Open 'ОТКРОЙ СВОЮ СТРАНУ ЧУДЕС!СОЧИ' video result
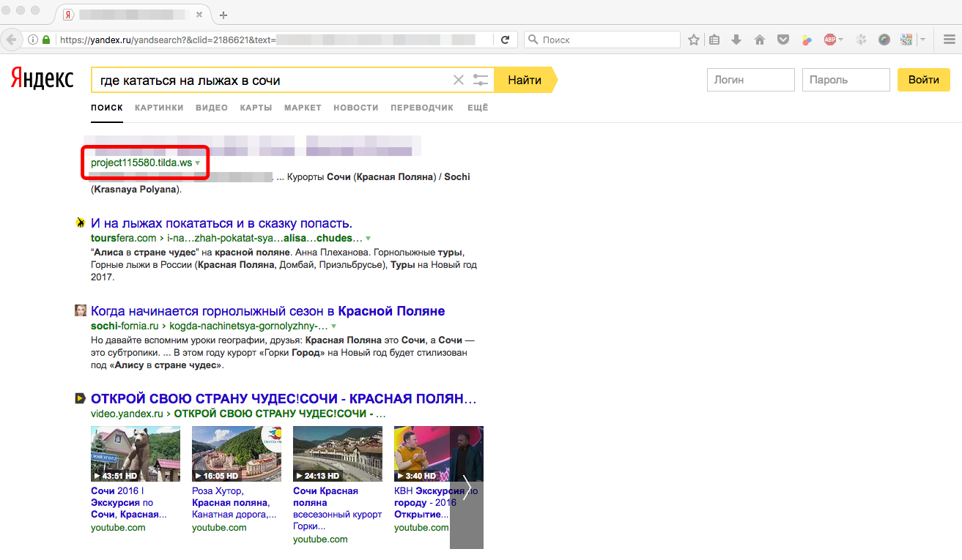962x560 pixels. pos(284,399)
